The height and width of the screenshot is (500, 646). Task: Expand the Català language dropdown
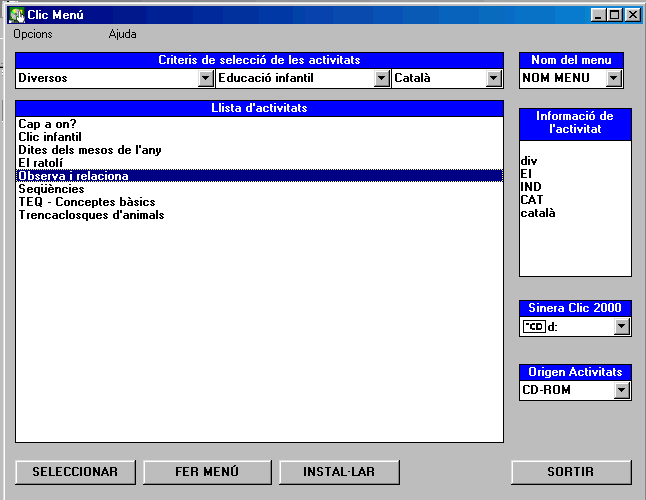[x=493, y=78]
